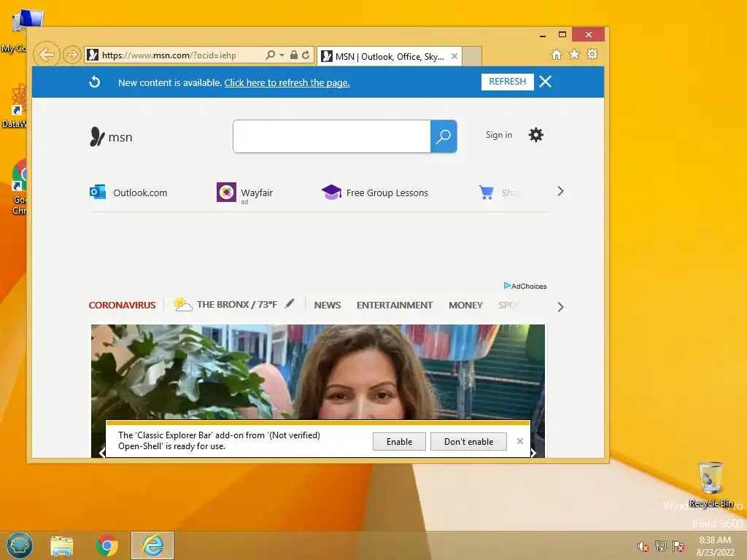Screen dimensions: 747x560
Task: Click the network tray icon
Action: pyautogui.click(x=661, y=546)
